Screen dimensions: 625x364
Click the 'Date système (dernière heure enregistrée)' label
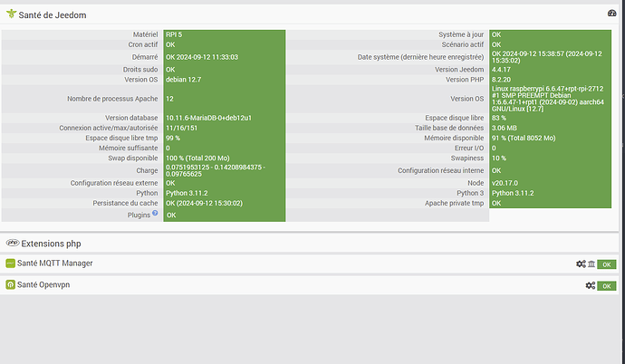click(x=420, y=57)
